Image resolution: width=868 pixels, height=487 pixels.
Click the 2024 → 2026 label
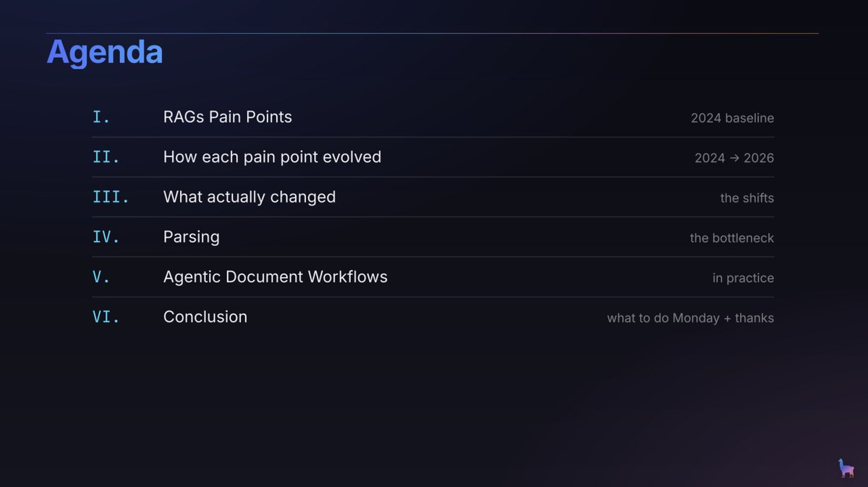[734, 158]
